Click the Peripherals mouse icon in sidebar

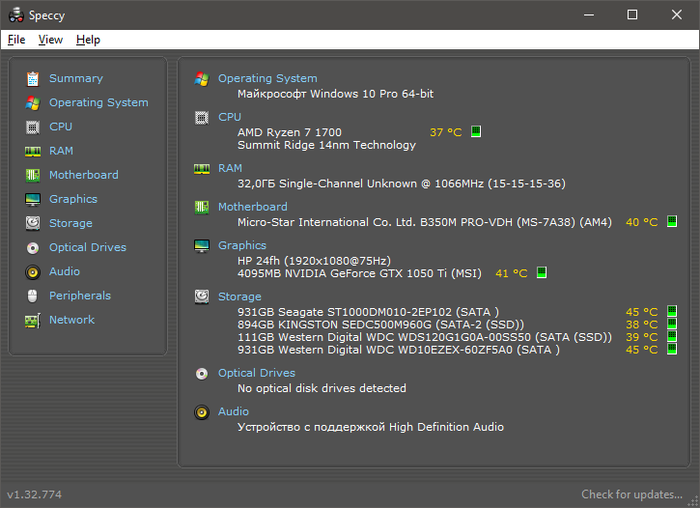click(33, 296)
